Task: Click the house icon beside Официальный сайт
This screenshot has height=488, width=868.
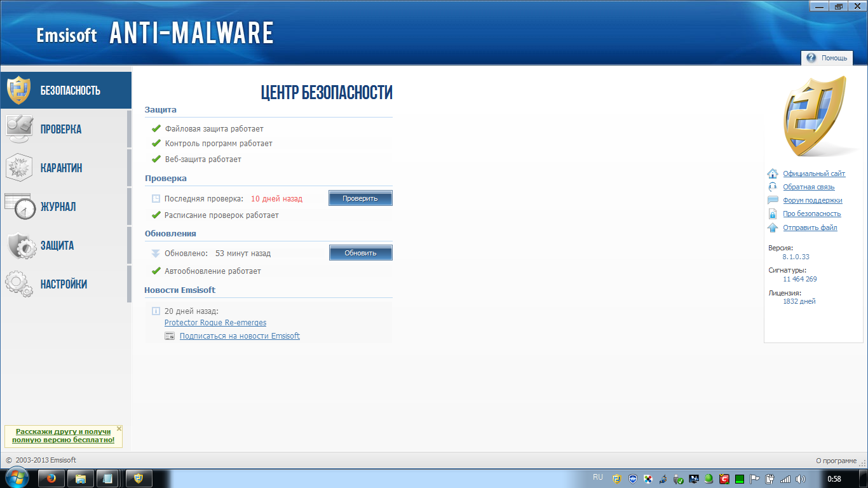Action: click(773, 173)
